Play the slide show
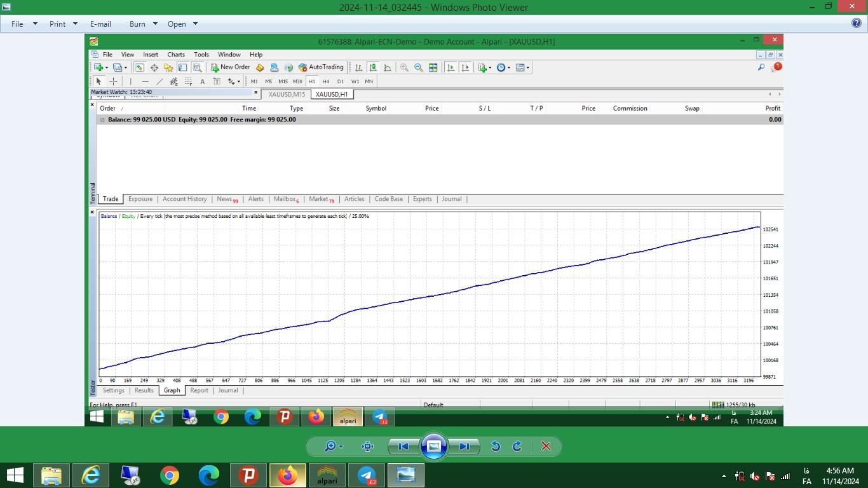 coord(433,446)
